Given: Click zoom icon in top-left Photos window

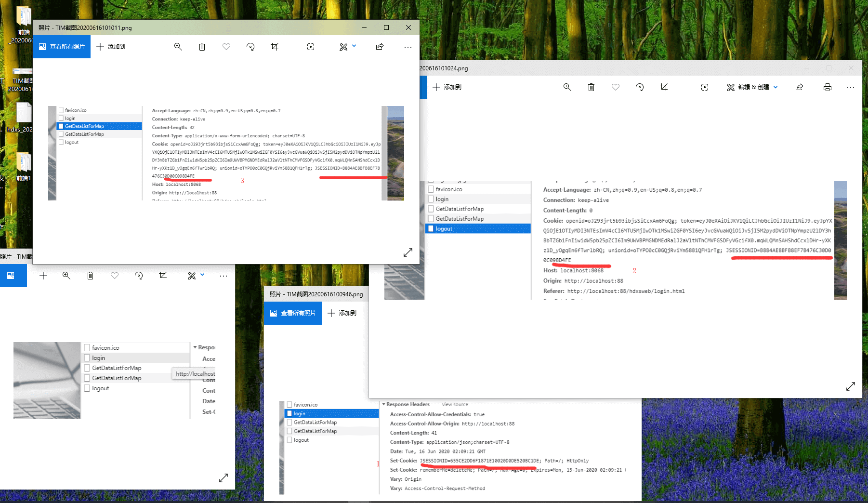Looking at the screenshot, I should pyautogui.click(x=178, y=47).
